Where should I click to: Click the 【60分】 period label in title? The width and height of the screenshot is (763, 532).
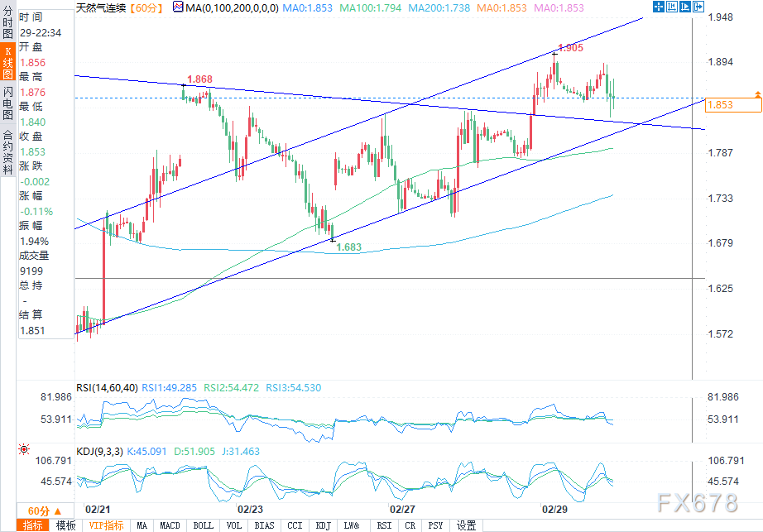coord(146,7)
